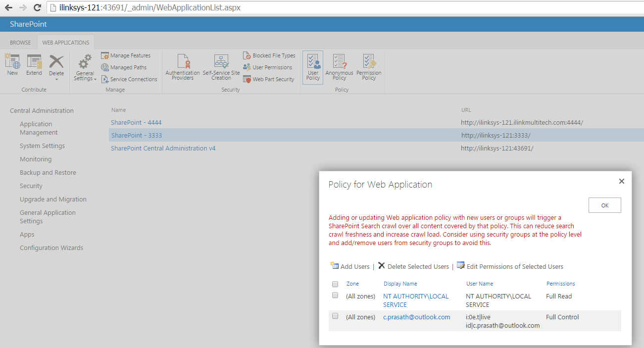Image resolution: width=644 pixels, height=348 pixels.
Task: Click the Edit Permissions icon
Action: tap(461, 266)
